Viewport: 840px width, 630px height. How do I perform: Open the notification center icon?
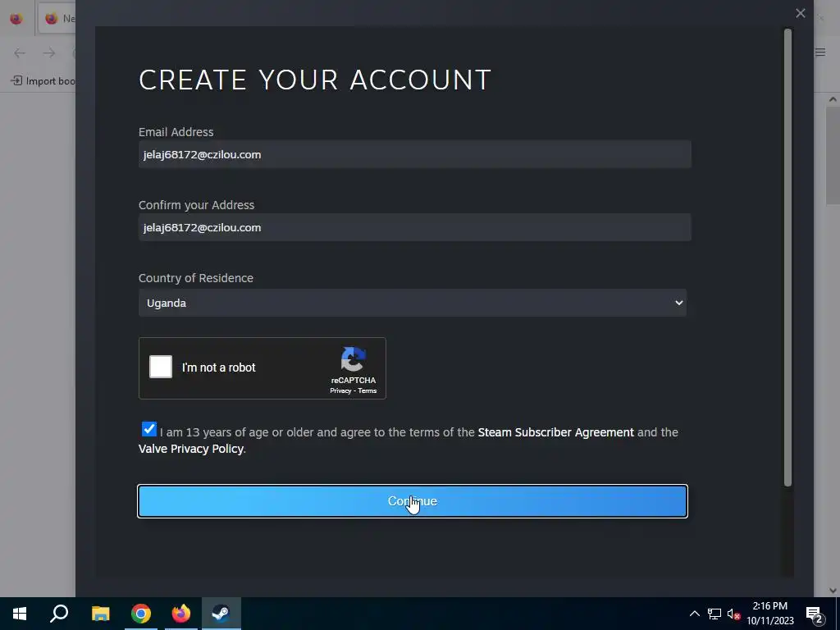point(815,614)
